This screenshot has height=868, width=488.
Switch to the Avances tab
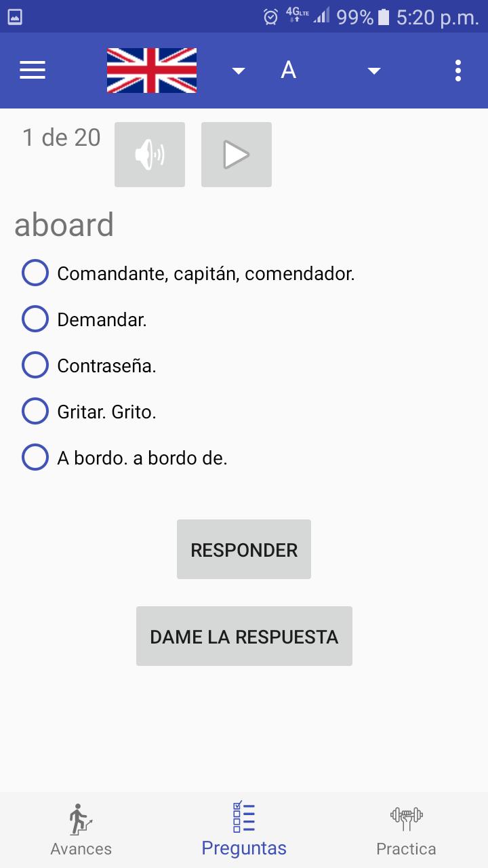tap(81, 831)
